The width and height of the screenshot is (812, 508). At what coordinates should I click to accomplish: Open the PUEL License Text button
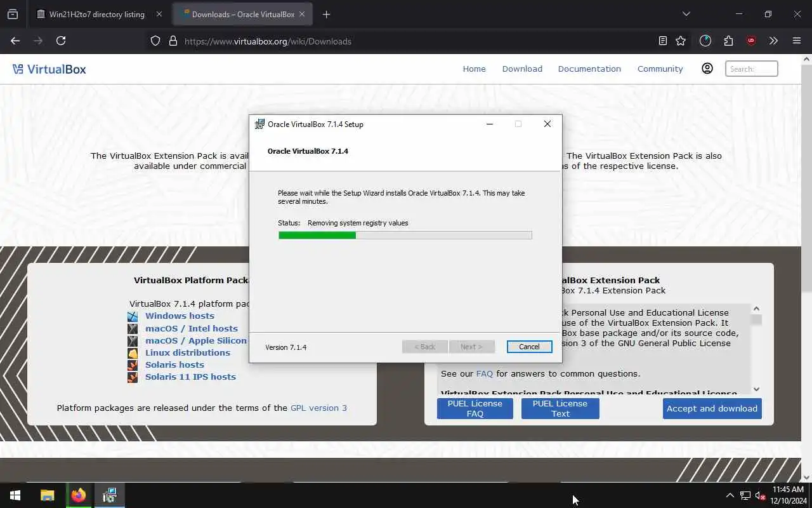point(560,408)
